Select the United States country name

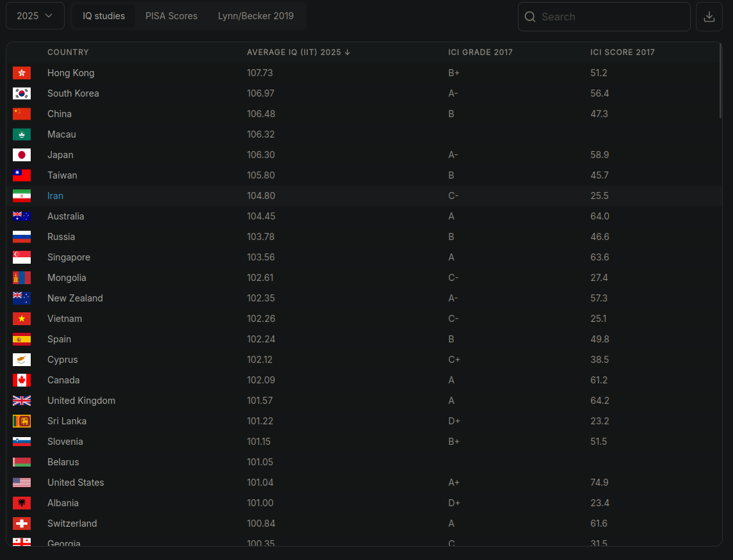76,483
